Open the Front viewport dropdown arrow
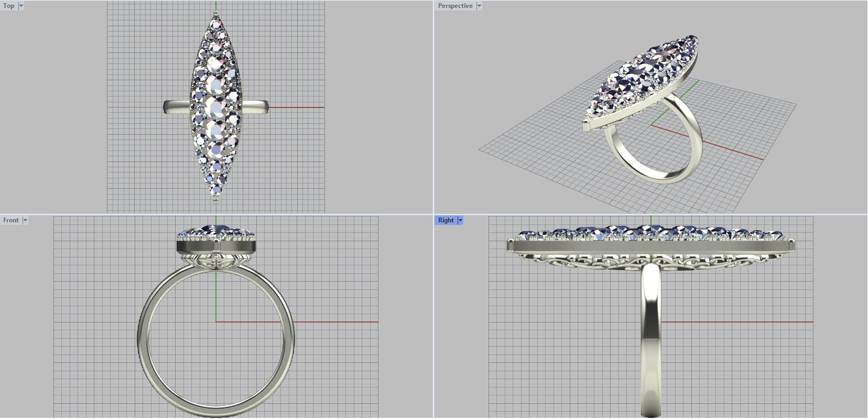This screenshot has width=868, height=419. tap(25, 220)
